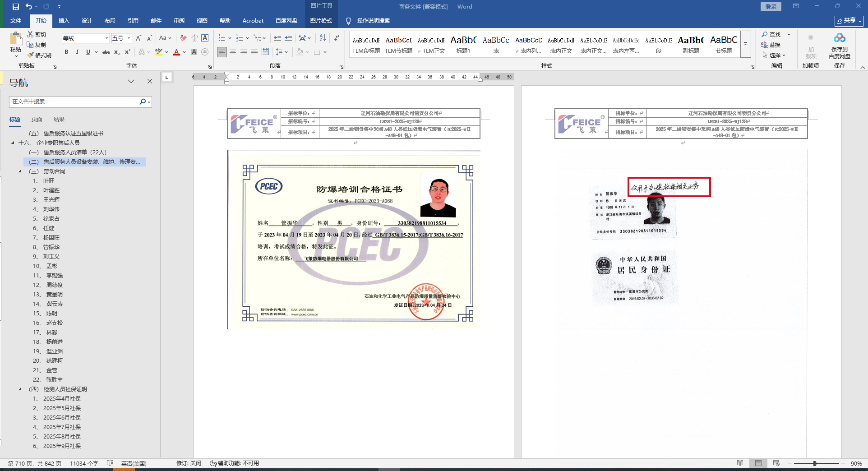Click the 共享 share button
The image size is (868, 471).
[x=849, y=21]
